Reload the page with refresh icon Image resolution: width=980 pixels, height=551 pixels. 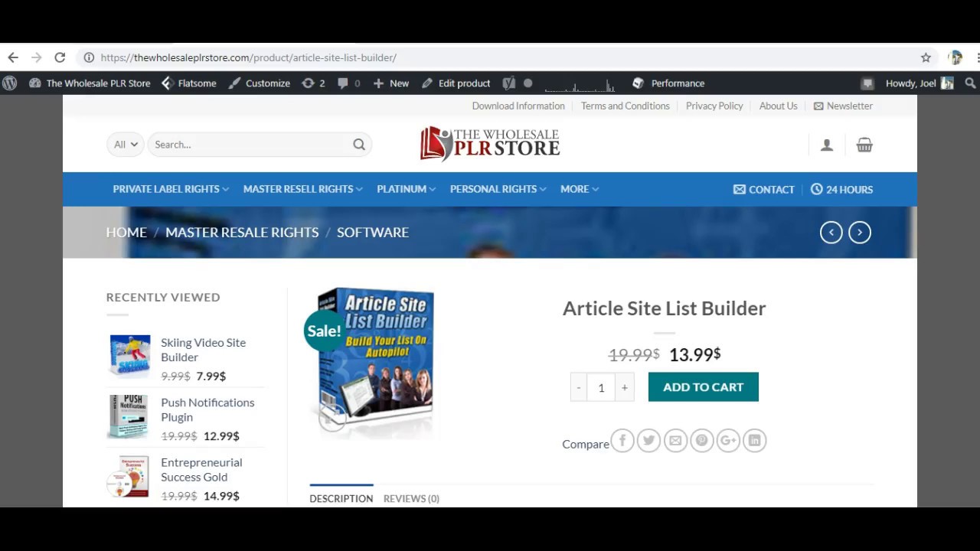click(x=60, y=57)
